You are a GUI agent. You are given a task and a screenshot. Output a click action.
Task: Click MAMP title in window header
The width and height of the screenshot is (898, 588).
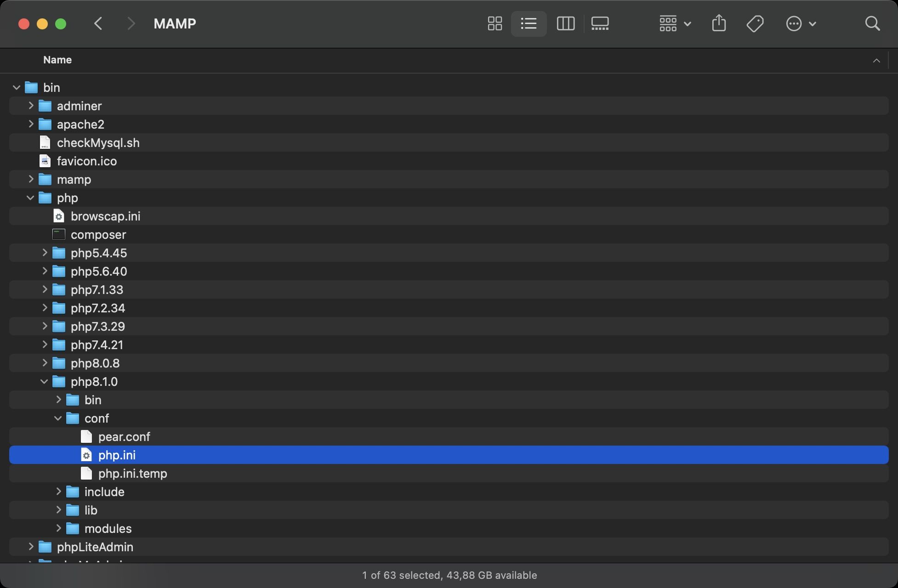coord(175,23)
